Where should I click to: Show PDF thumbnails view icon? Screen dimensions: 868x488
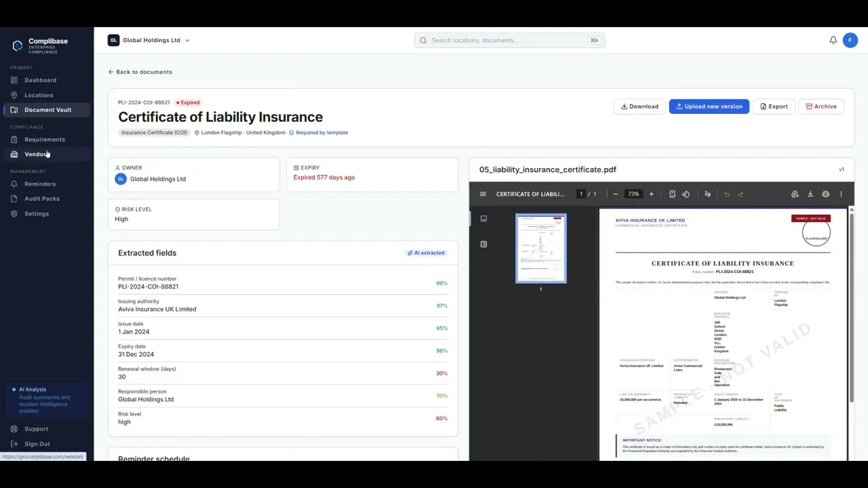point(484,218)
